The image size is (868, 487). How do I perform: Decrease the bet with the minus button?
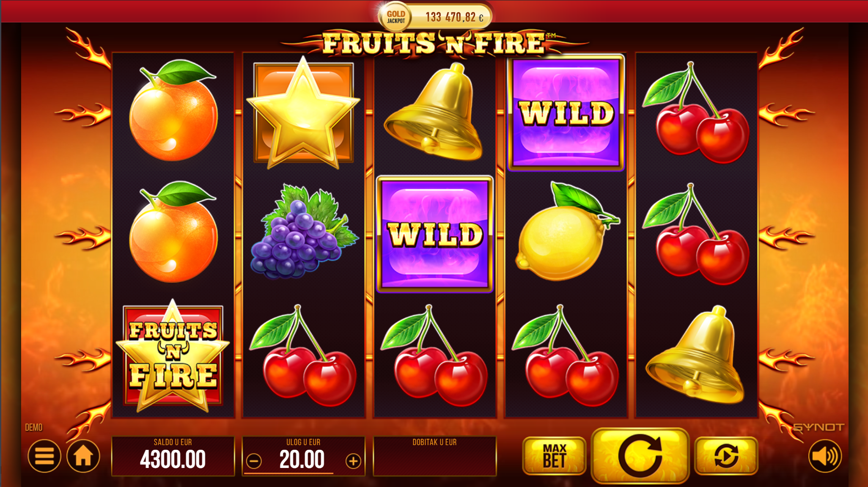[254, 461]
